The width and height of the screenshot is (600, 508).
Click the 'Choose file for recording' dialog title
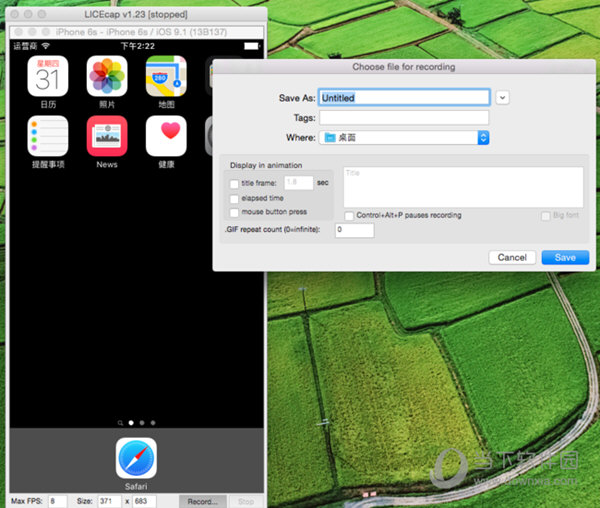pos(404,67)
